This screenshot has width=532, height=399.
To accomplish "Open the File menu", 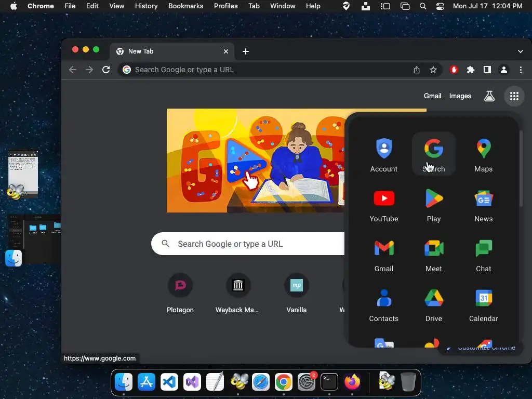I will [70, 6].
